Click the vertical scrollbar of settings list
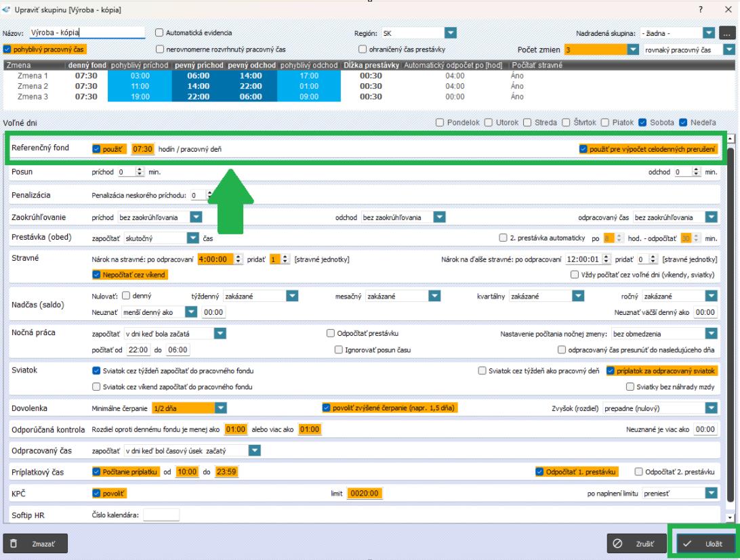The width and height of the screenshot is (740, 560). pos(730,325)
